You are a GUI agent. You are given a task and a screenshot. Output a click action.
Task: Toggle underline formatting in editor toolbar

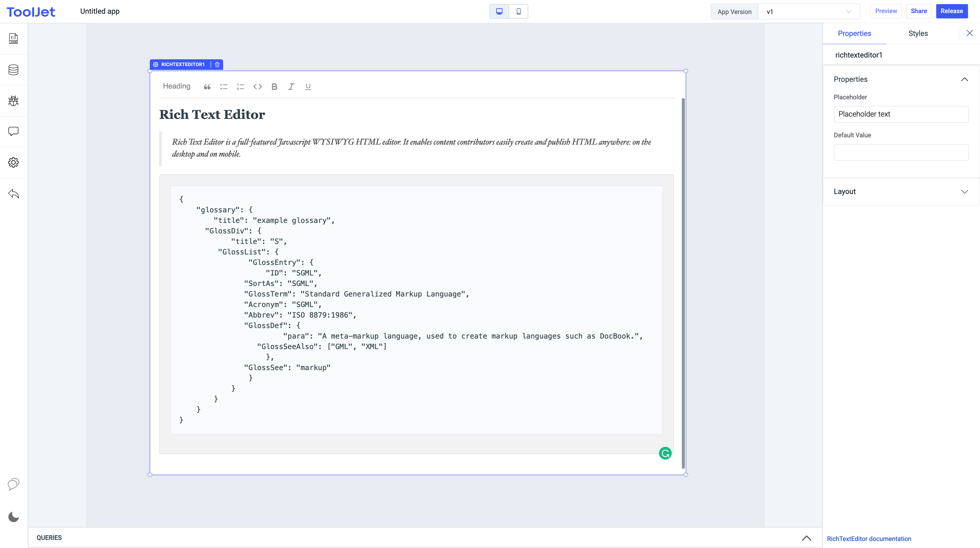[x=308, y=87]
